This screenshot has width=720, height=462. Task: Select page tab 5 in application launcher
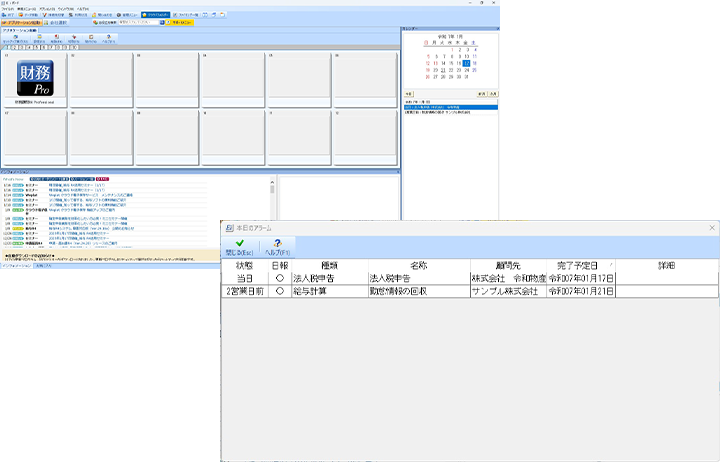38,47
